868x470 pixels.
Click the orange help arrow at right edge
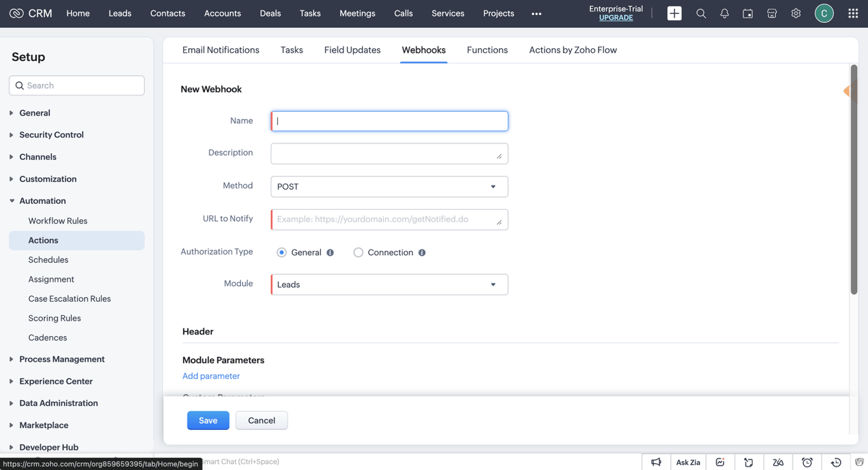[846, 91]
